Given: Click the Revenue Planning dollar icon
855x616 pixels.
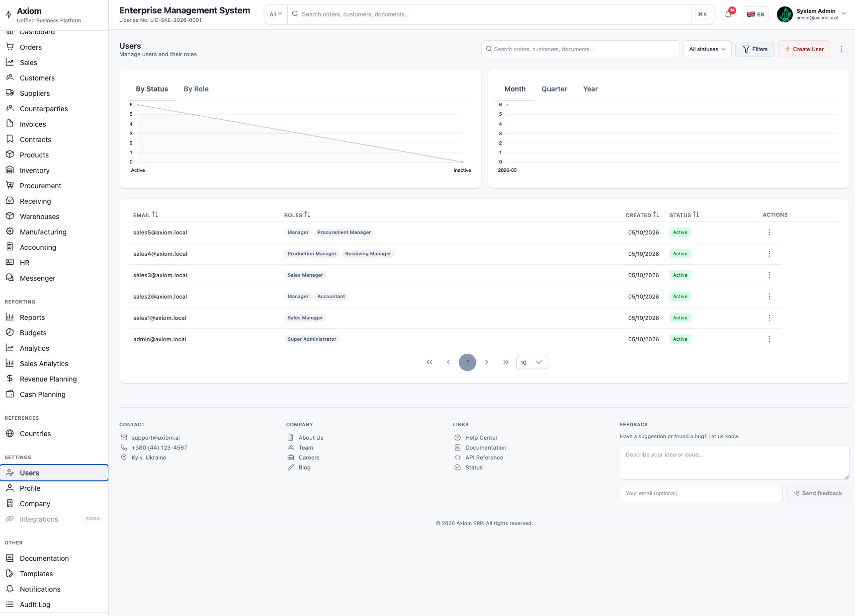Looking at the screenshot, I should (9, 379).
